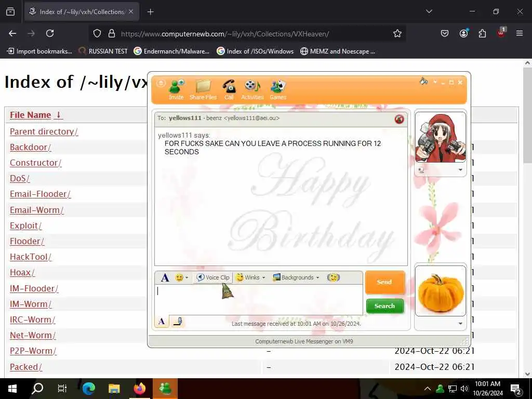This screenshot has height=399, width=532.
Task: Open the DoS/ folder link
Action: coord(20,179)
